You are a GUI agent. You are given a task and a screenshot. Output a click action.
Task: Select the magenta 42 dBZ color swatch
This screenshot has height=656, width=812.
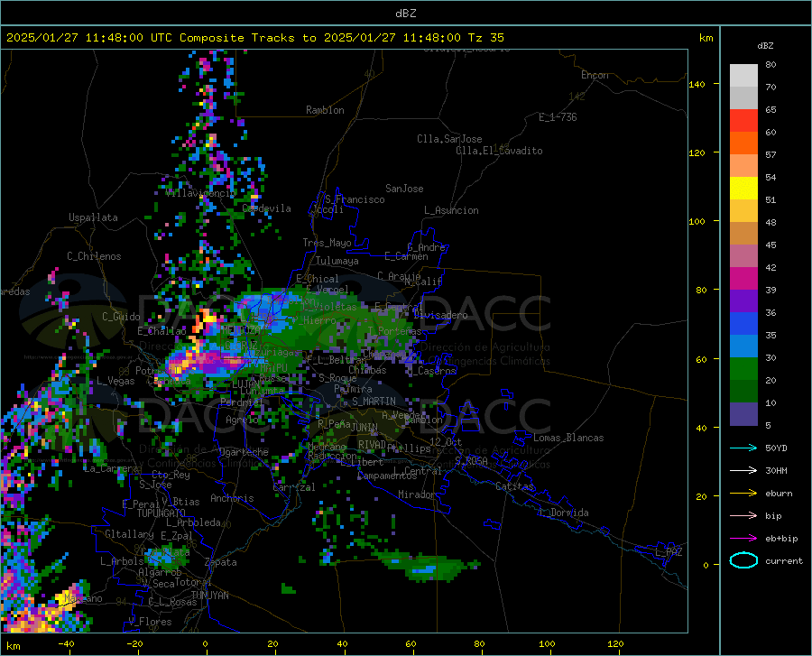(743, 278)
